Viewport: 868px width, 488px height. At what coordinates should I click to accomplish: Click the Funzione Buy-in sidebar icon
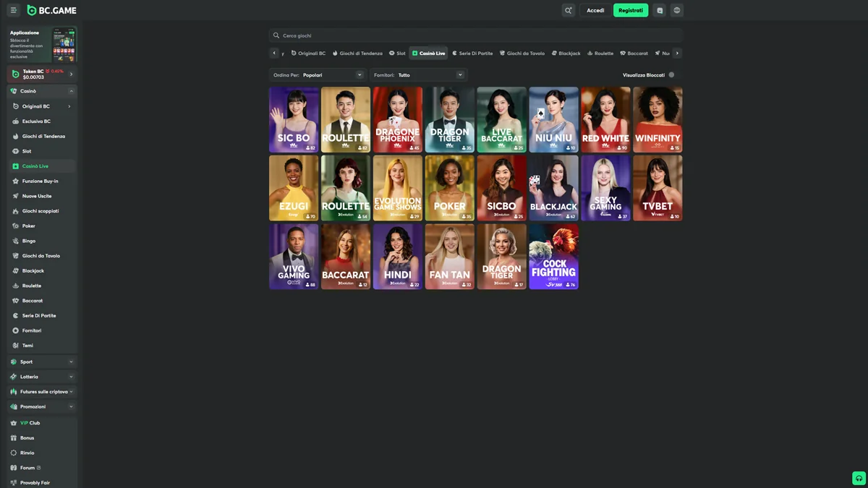(16, 181)
